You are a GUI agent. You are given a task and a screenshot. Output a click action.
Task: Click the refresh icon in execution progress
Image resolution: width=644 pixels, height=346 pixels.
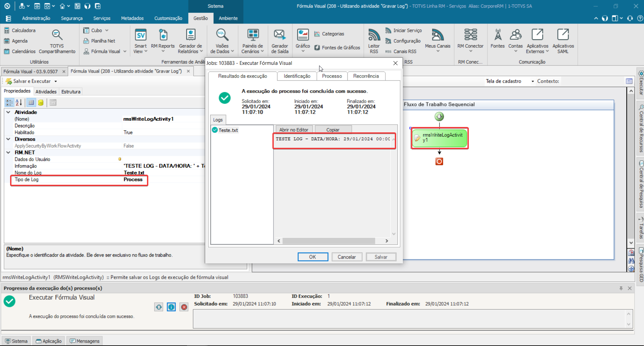(159, 307)
